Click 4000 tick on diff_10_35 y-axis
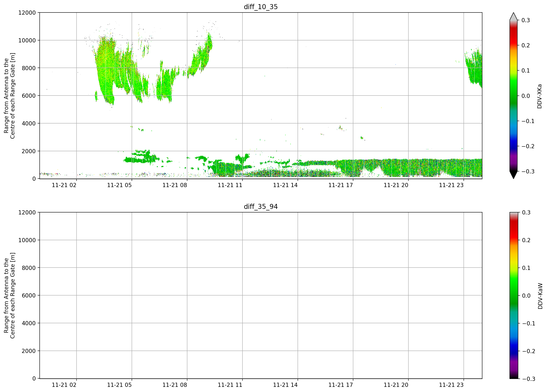The height and width of the screenshot is (392, 547). 29,123
